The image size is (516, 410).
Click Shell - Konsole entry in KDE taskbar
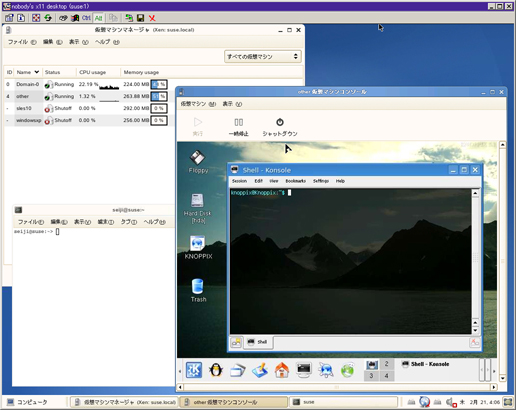(x=426, y=364)
